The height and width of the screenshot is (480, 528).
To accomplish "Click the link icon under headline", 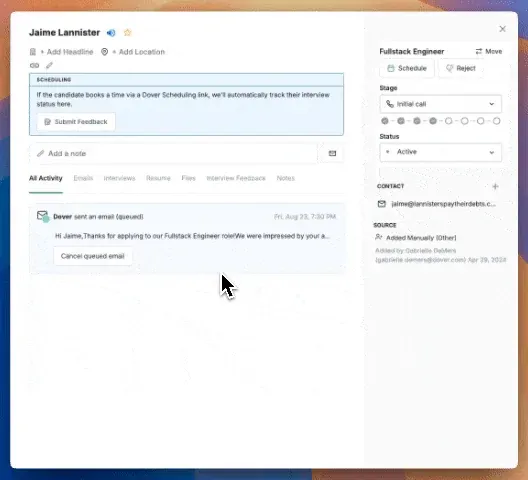I will tap(34, 65).
